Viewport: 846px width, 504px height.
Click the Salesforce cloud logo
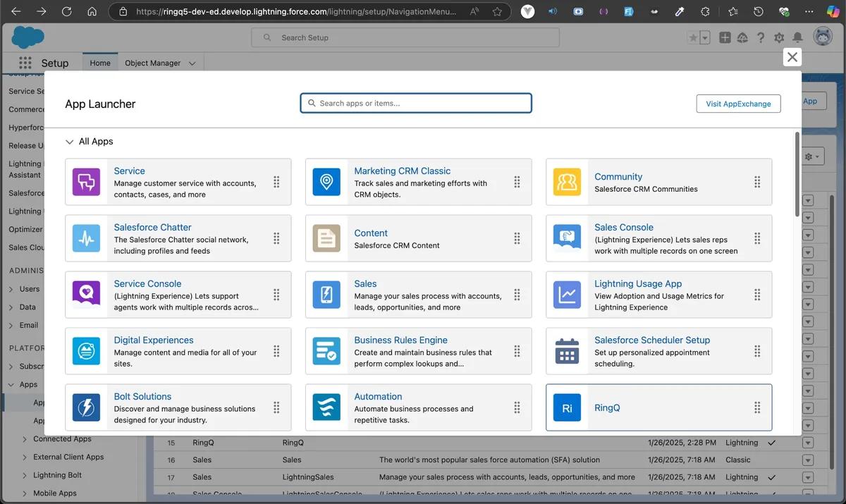coord(28,37)
